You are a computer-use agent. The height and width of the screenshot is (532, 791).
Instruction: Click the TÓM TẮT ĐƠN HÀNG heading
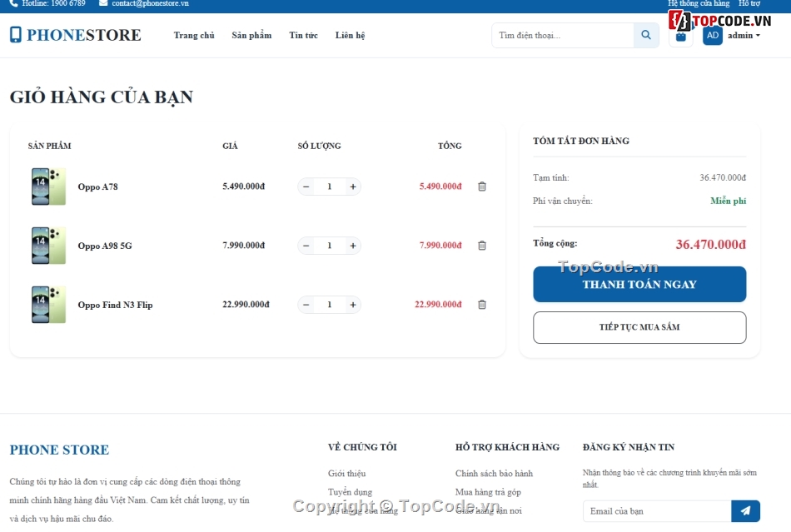tap(581, 141)
